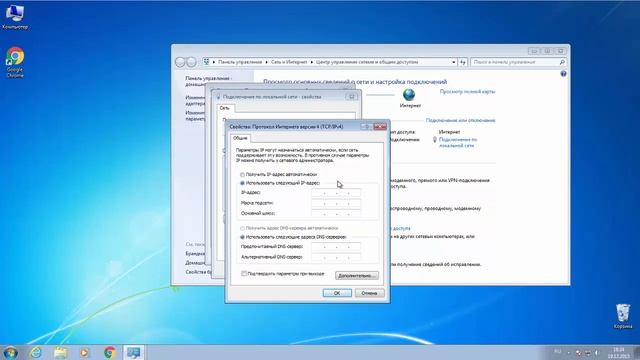The height and width of the screenshot is (360, 640).
Task: Launch Chrome from the taskbar
Action: click(109, 352)
